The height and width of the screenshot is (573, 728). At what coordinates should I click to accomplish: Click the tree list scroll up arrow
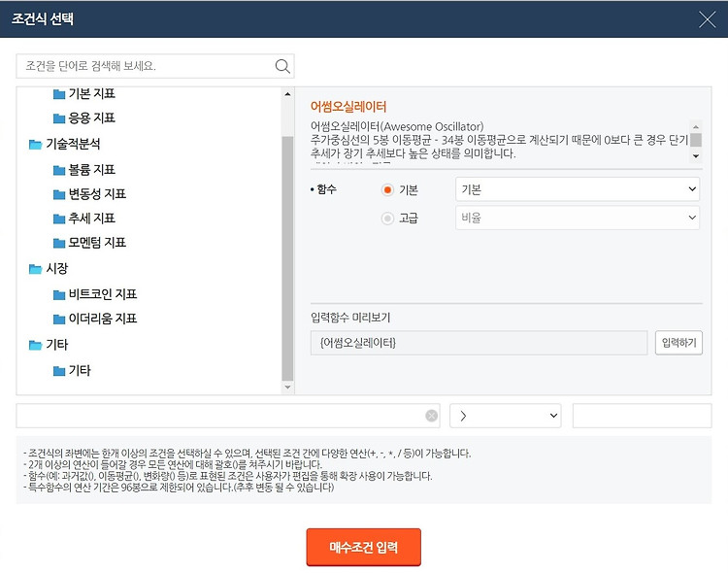[x=287, y=94]
